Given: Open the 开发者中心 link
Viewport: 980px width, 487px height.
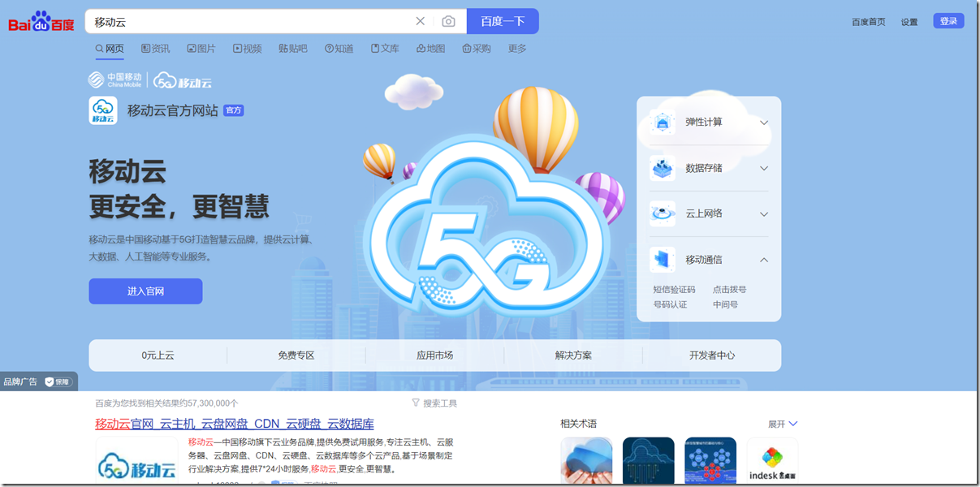Looking at the screenshot, I should [712, 356].
